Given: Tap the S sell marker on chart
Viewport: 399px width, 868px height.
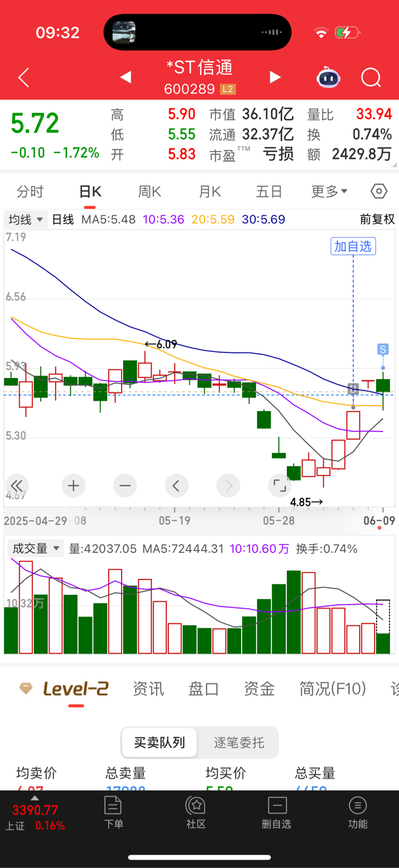Looking at the screenshot, I should pyautogui.click(x=383, y=349).
